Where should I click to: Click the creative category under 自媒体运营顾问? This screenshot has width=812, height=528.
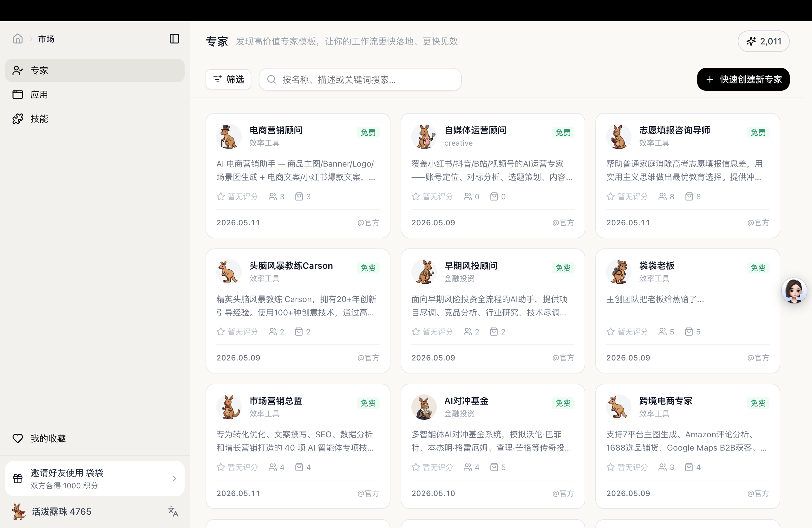tap(458, 143)
